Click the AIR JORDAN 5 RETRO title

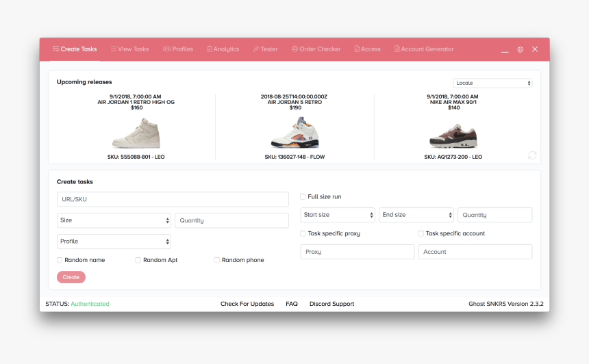click(295, 102)
